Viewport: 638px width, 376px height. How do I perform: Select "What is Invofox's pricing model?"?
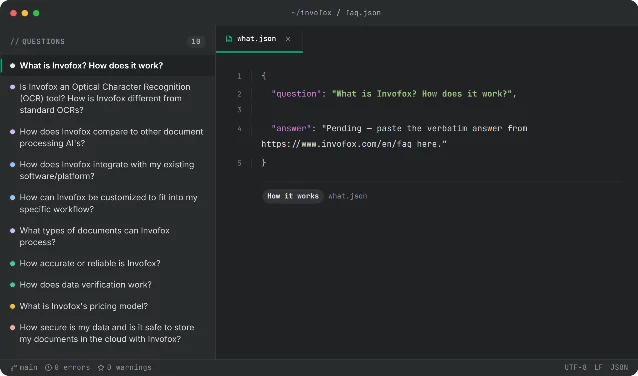point(108,306)
